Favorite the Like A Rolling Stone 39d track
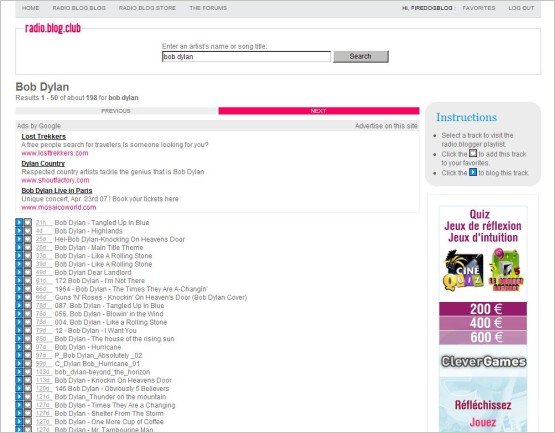The width and height of the screenshot is (555, 433). pos(28,264)
